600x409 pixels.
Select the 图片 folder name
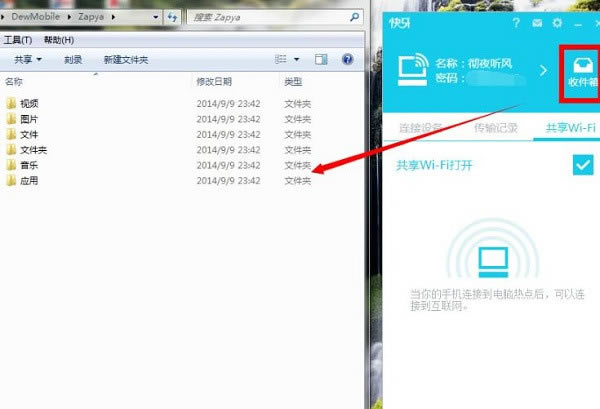[x=29, y=119]
